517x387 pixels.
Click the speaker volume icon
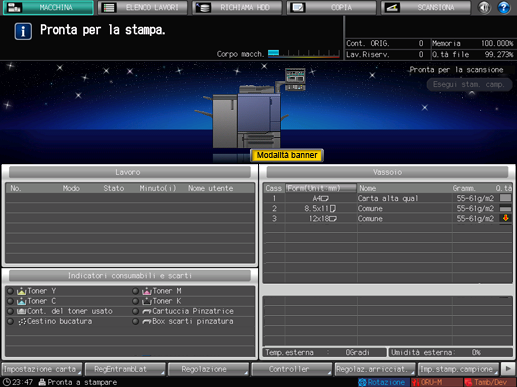click(484, 7)
